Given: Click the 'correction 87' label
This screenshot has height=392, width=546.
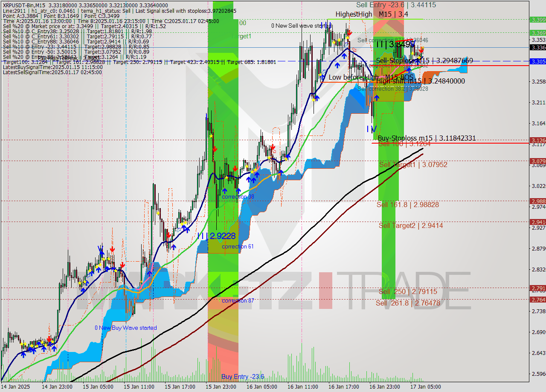Looking at the screenshot, I should [x=238, y=300].
